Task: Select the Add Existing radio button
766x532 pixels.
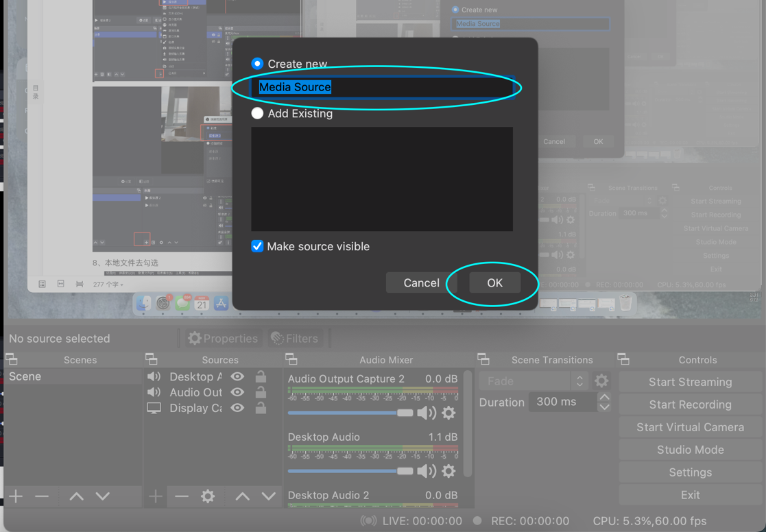Action: coord(257,113)
